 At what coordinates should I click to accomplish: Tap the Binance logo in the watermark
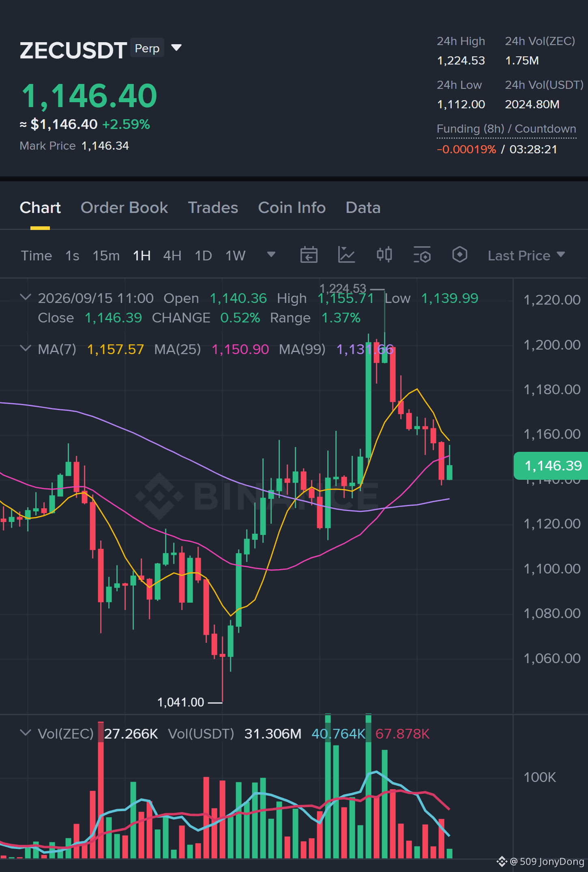click(x=159, y=496)
